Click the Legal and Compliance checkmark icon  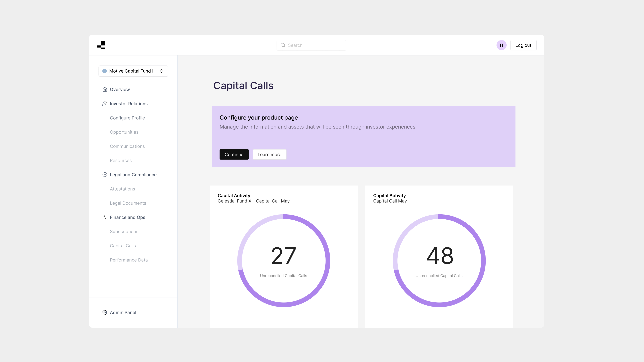point(105,175)
